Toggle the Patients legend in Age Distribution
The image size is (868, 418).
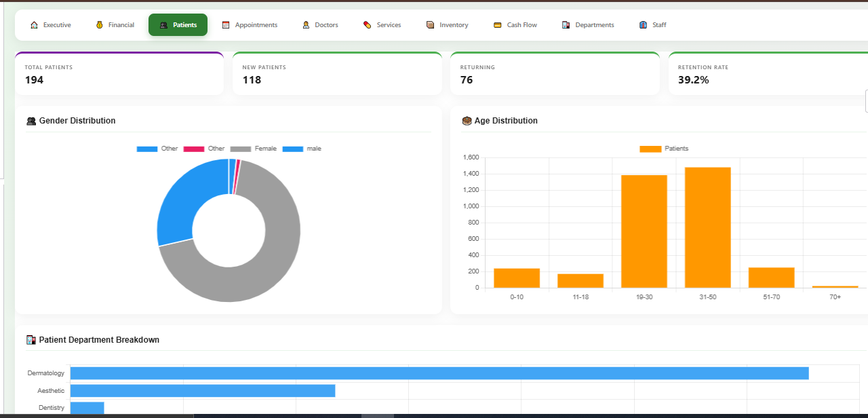point(664,149)
